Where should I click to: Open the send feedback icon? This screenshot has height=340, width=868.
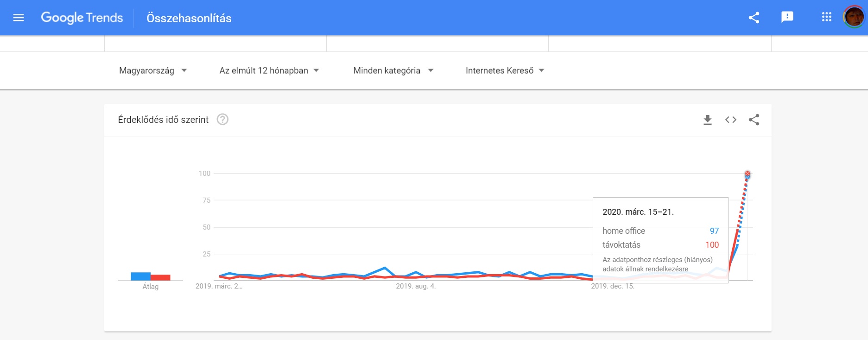click(x=787, y=18)
